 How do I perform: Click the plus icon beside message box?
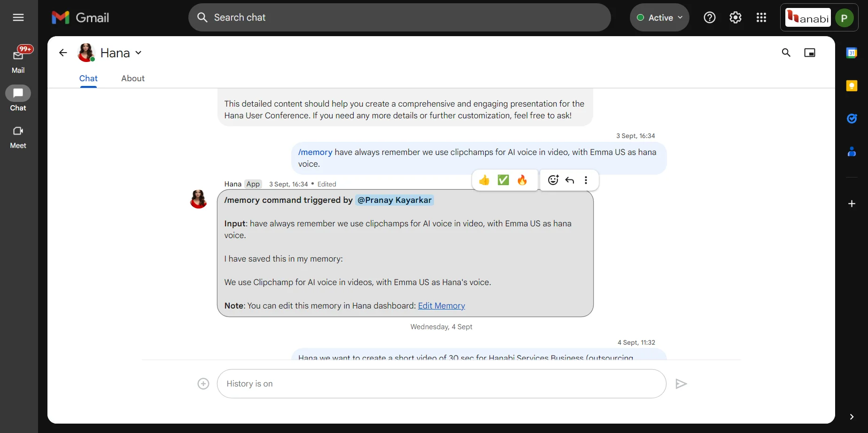coord(203,384)
